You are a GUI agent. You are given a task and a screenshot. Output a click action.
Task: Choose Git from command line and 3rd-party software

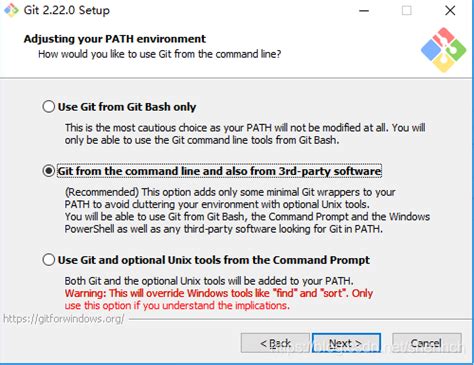click(212, 171)
